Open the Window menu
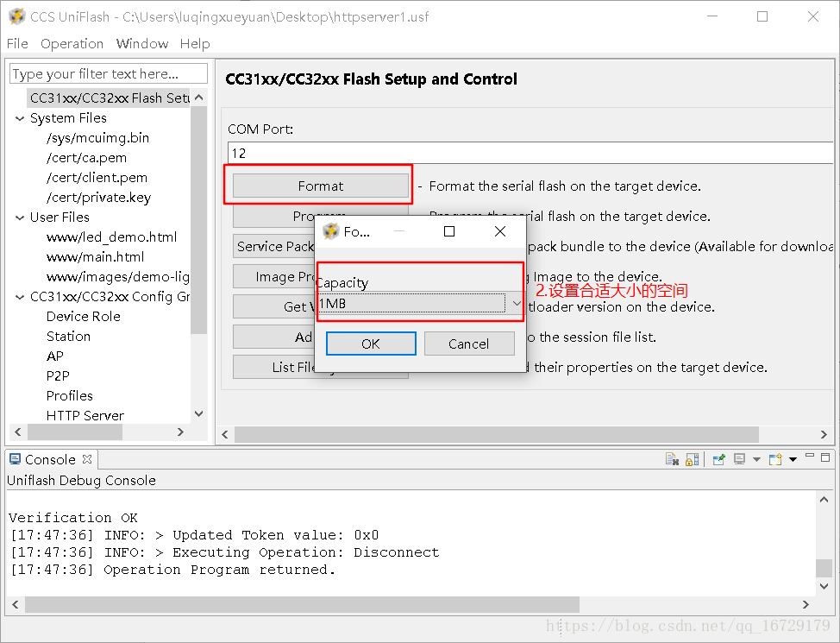The height and width of the screenshot is (643, 840). 142,43
